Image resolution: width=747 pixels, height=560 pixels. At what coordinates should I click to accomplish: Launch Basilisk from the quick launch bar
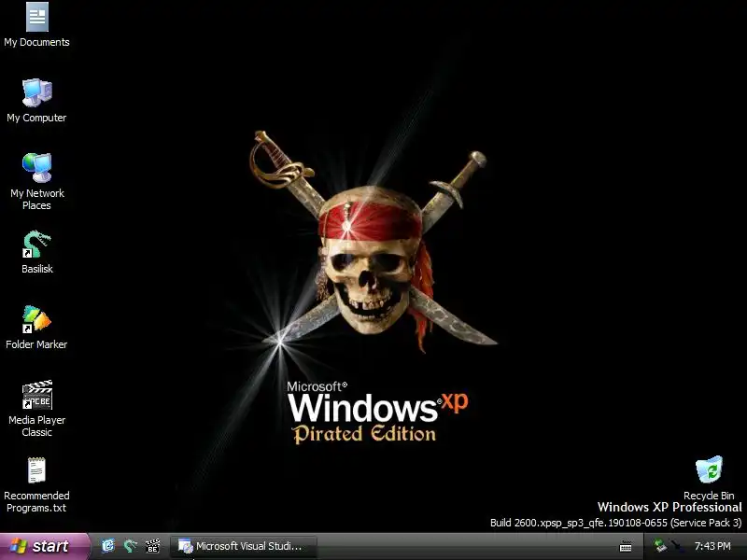(x=130, y=546)
